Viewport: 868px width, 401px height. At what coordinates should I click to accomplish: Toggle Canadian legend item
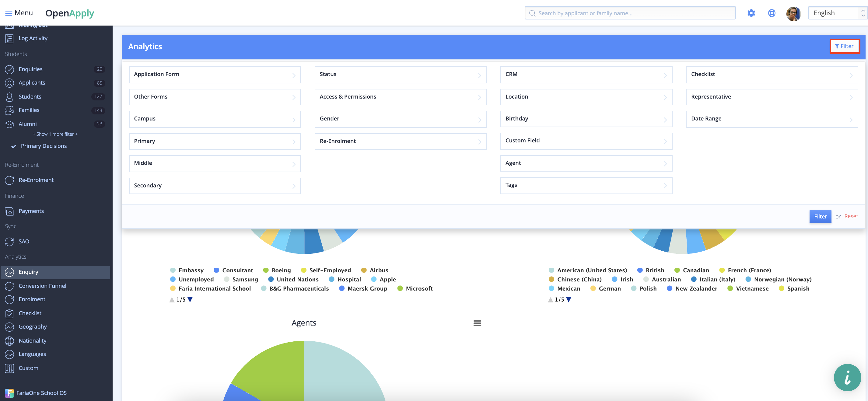click(692, 270)
